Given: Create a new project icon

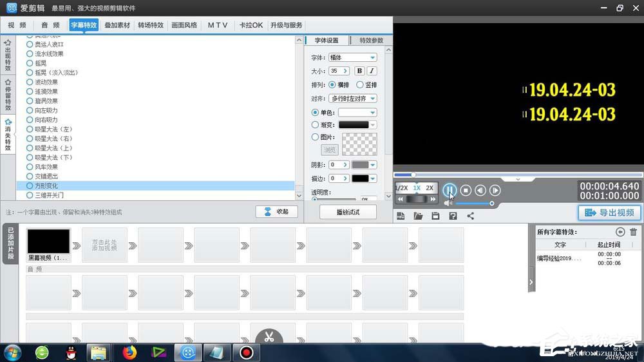Looking at the screenshot, I should (x=401, y=216).
